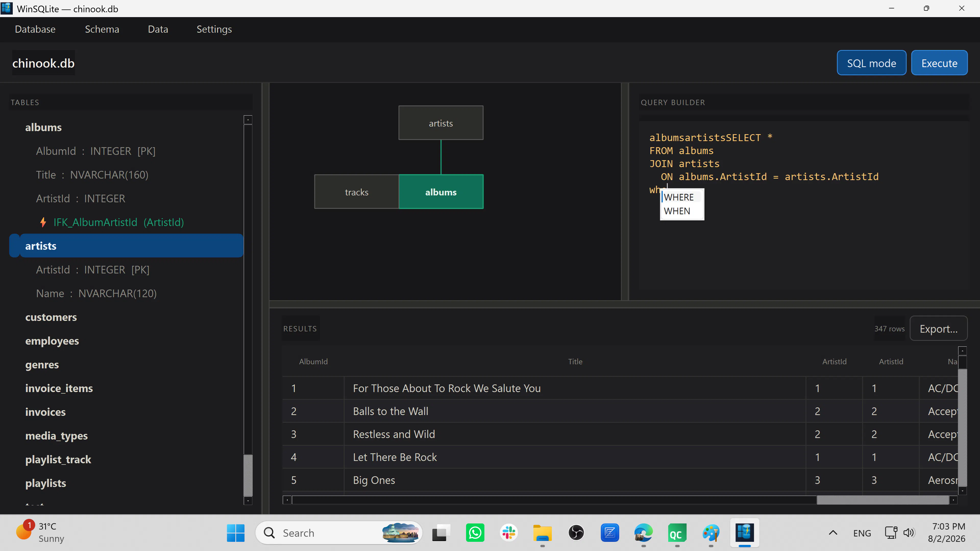Click the tables list scrollbar up arrow
The width and height of the screenshot is (980, 551).
pyautogui.click(x=248, y=119)
